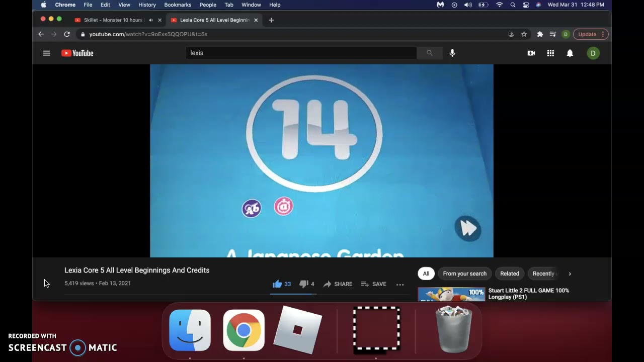Open Chrome media controls icon
Image resolution: width=644 pixels, height=362 pixels.
click(553, 34)
